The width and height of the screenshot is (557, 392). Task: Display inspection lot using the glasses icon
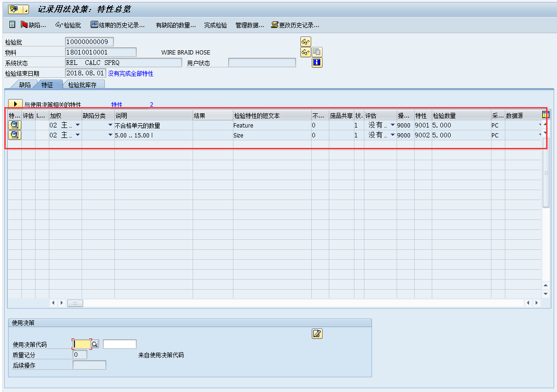306,41
